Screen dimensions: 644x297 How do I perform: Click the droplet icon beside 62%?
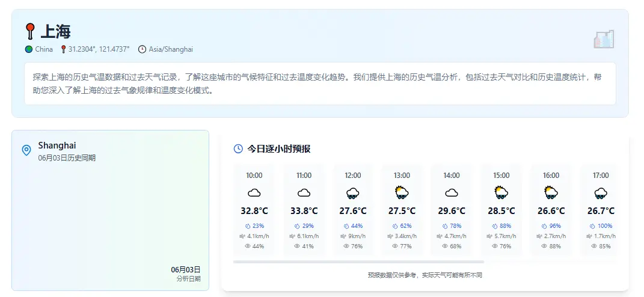395,226
